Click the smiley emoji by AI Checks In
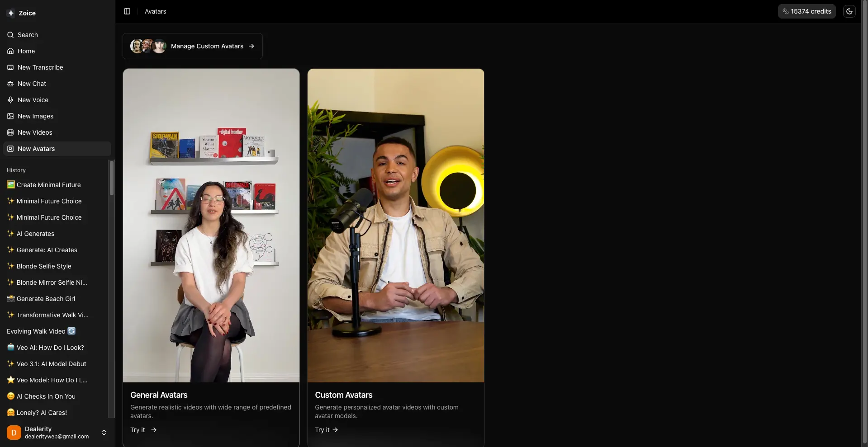 pyautogui.click(x=11, y=396)
